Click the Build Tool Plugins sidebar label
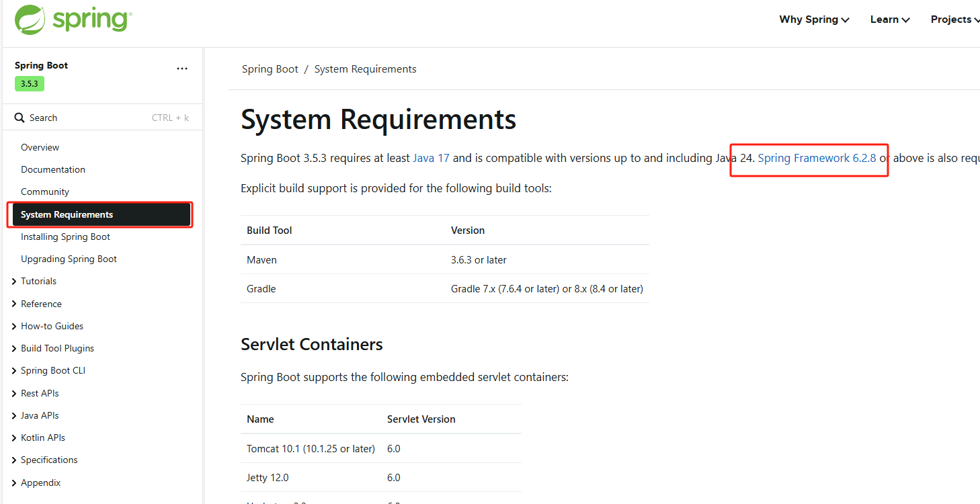The image size is (980, 504). point(57,348)
